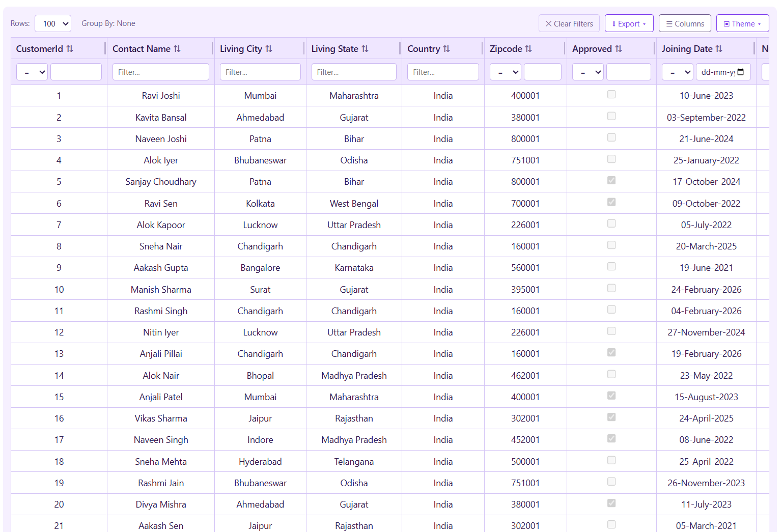This screenshot has width=784, height=532.
Task: Open Joining Date filter operator dropdown
Action: (678, 72)
